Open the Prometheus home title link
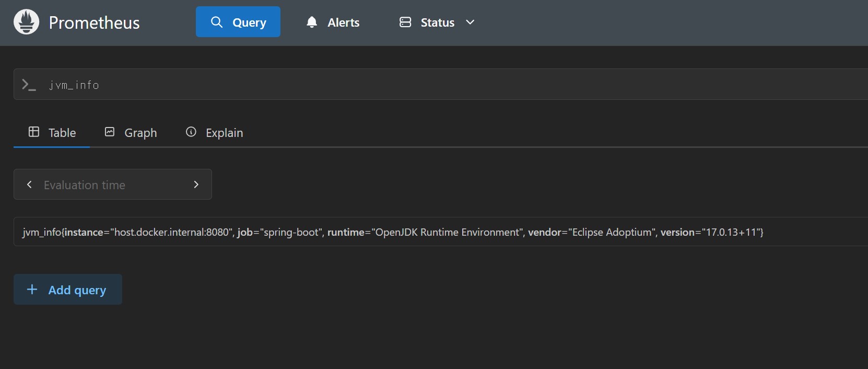The width and height of the screenshot is (868, 369). (94, 22)
